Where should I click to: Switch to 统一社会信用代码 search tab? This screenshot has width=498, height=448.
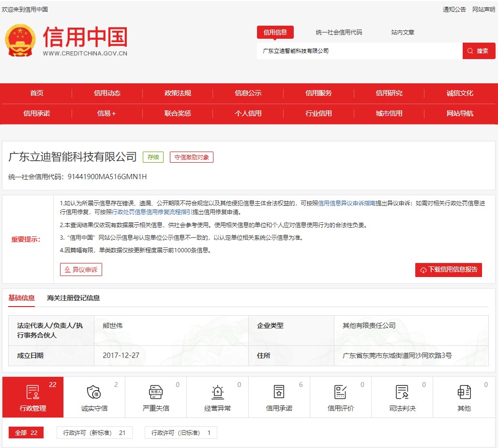coord(339,32)
